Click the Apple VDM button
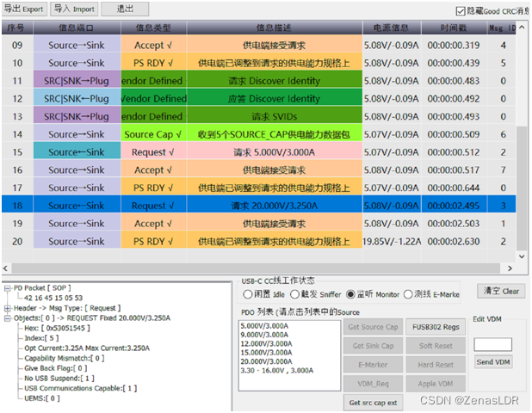This screenshot has height=413, width=532. click(x=436, y=385)
